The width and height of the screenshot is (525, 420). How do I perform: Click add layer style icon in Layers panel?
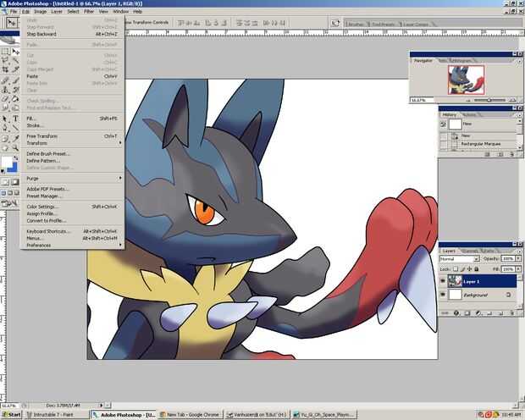coord(456,313)
